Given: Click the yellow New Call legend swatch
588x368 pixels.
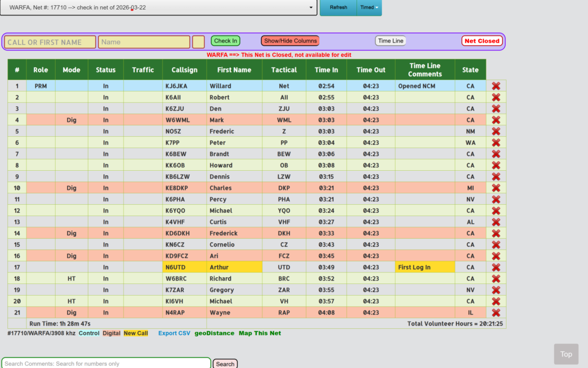Looking at the screenshot, I should tap(136, 333).
